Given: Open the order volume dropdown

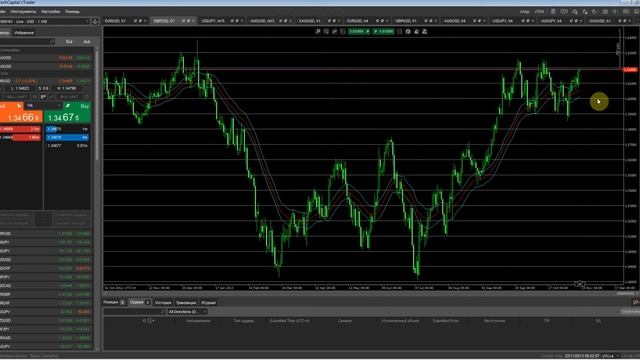Looking at the screenshot, I should point(43,106).
